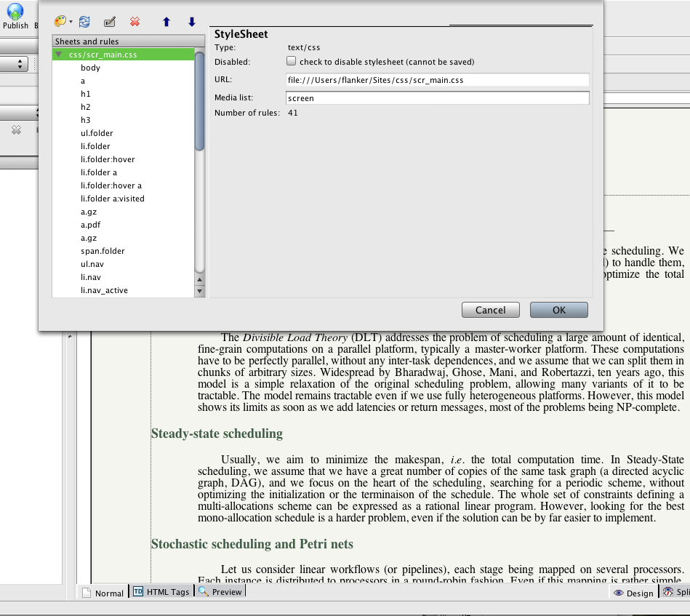Switch to the HTML Tags tab
Image resolution: width=690 pixels, height=616 pixels.
161,592
